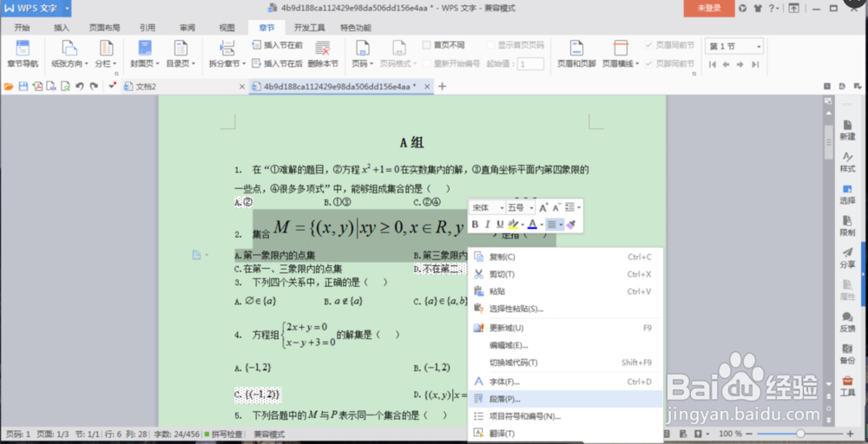Click the zoom slider handle
Image resolution: width=868 pixels, height=444 pixels.
point(800,434)
